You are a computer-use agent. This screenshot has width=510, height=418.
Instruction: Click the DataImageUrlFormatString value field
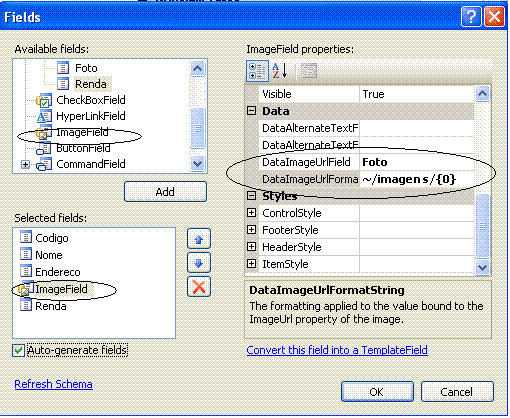pyautogui.click(x=417, y=179)
